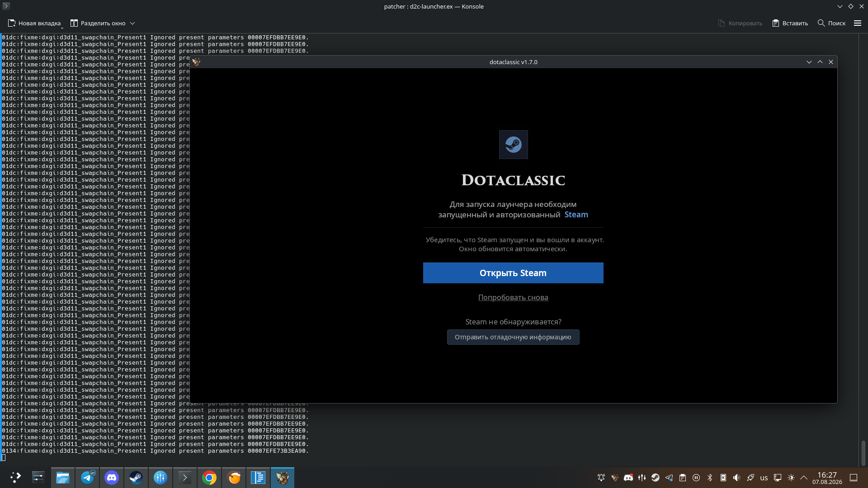
Task: Open a new tab with Новая вкладка
Action: [34, 23]
